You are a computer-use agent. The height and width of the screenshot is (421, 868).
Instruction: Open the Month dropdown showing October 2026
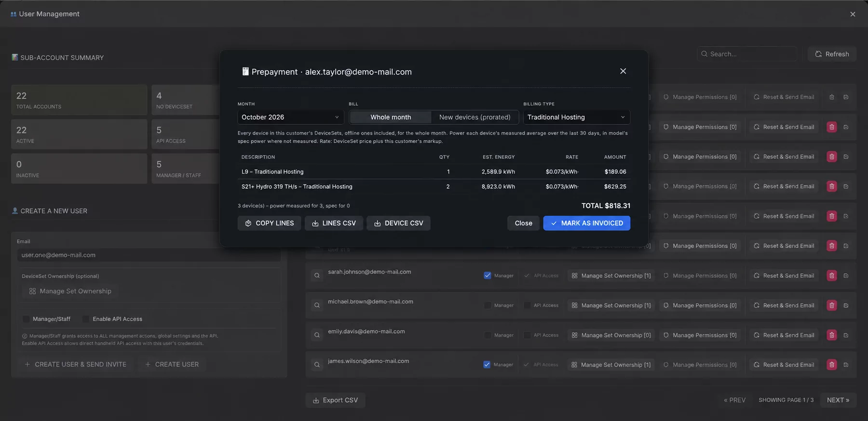click(290, 117)
